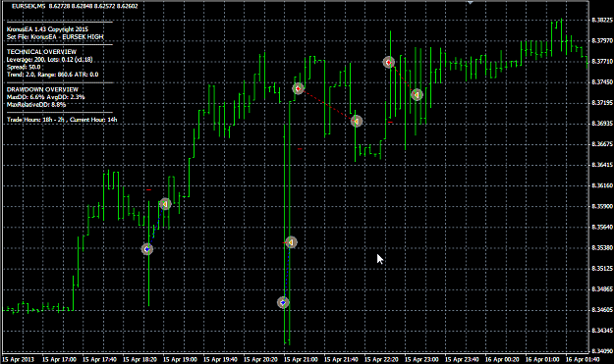
Task: Click the 8.37710 price axis label
Action: (x=602, y=62)
